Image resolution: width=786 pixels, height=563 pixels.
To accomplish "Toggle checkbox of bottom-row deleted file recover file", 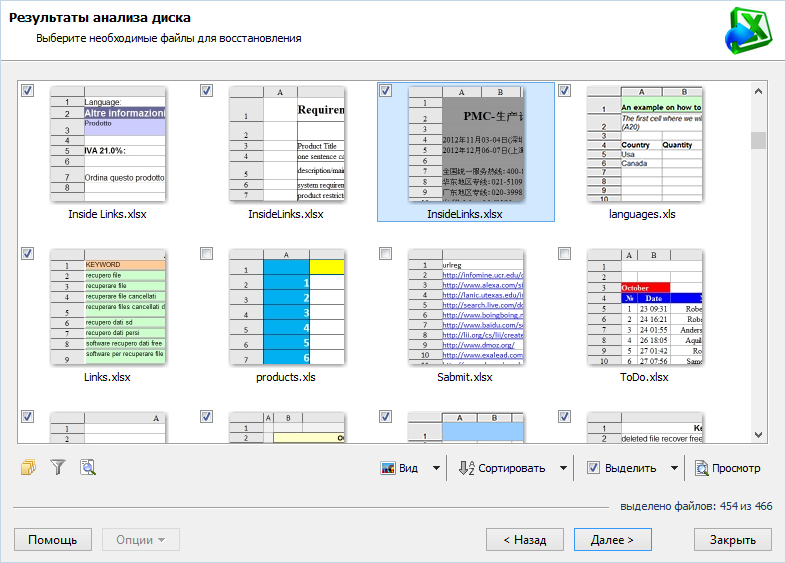I will [x=564, y=417].
